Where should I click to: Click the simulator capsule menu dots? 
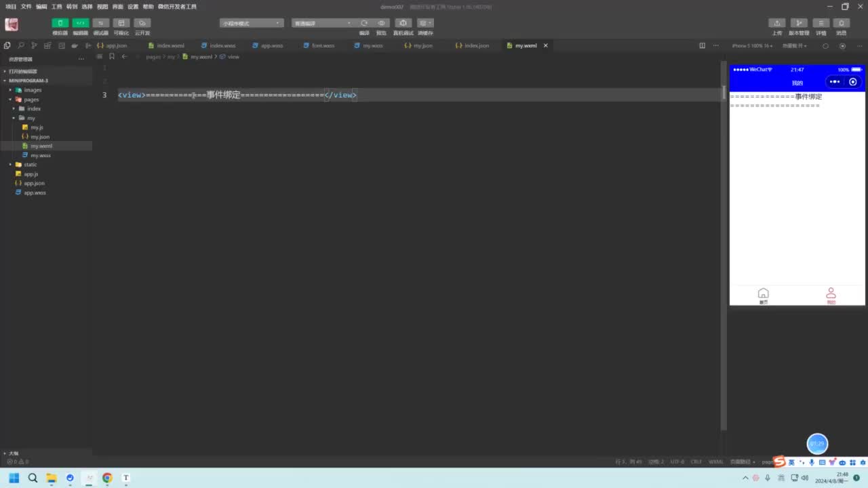tap(835, 82)
